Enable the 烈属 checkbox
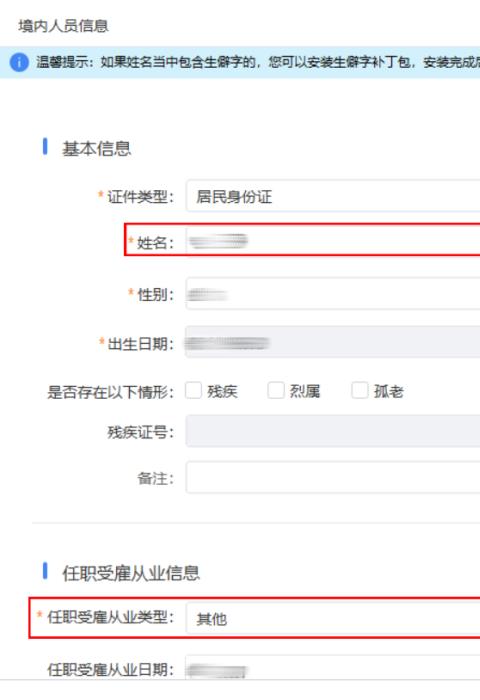This screenshot has width=480, height=700. (276, 390)
